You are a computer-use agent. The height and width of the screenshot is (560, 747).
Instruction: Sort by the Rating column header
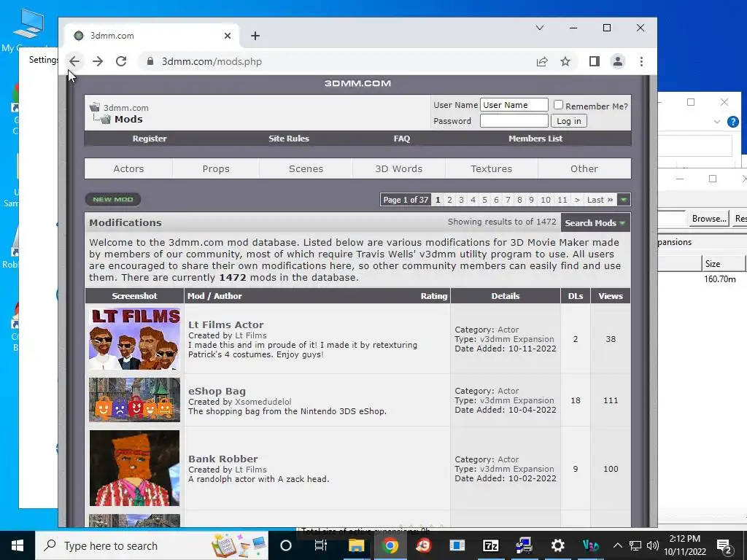[433, 296]
